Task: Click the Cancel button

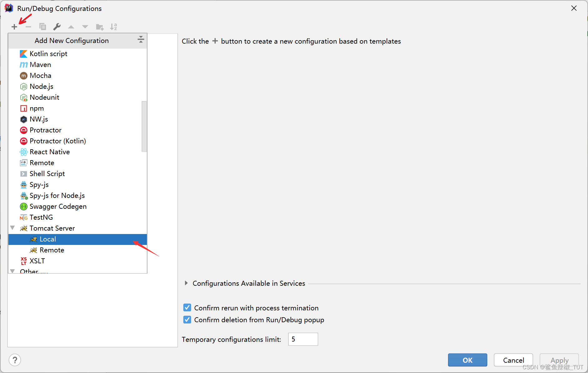Action: [513, 360]
